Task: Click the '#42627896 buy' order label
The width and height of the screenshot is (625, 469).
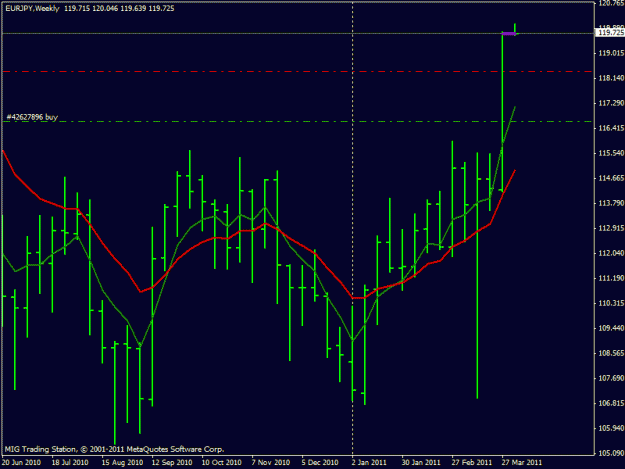Action: tap(32, 117)
